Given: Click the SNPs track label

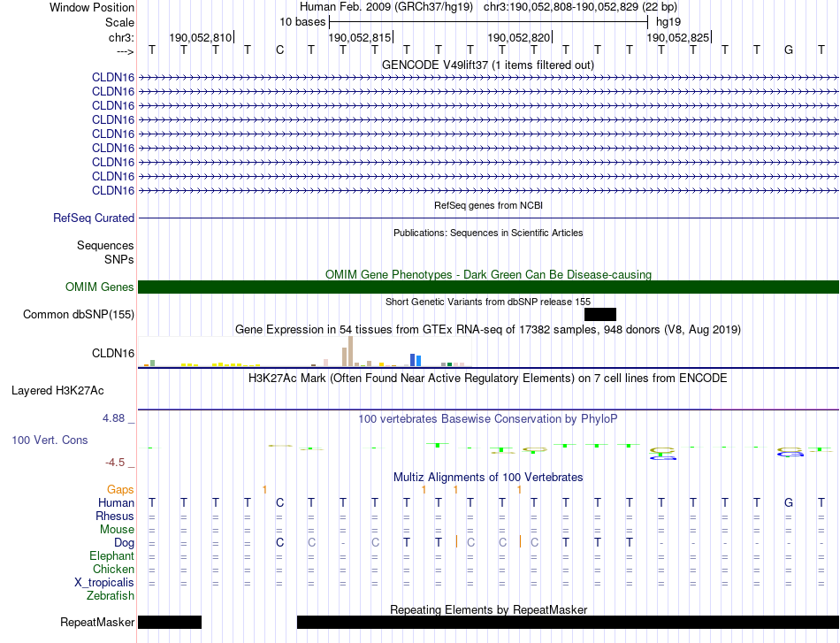Looking at the screenshot, I should tap(119, 259).
